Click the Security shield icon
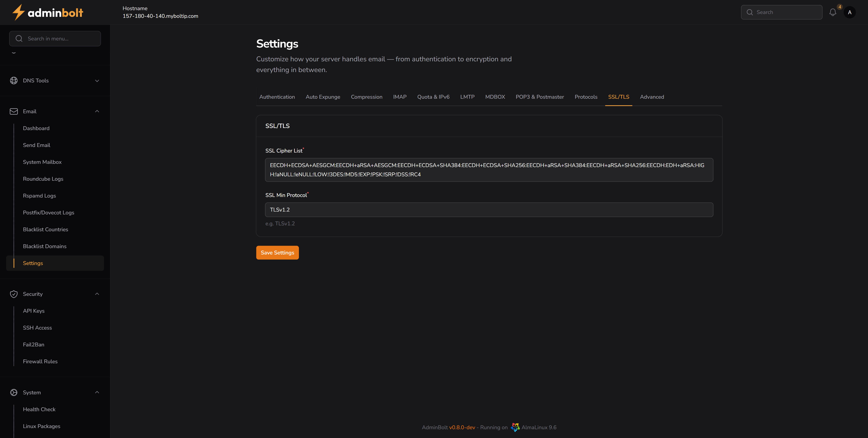This screenshot has height=438, width=868. pos(14,294)
